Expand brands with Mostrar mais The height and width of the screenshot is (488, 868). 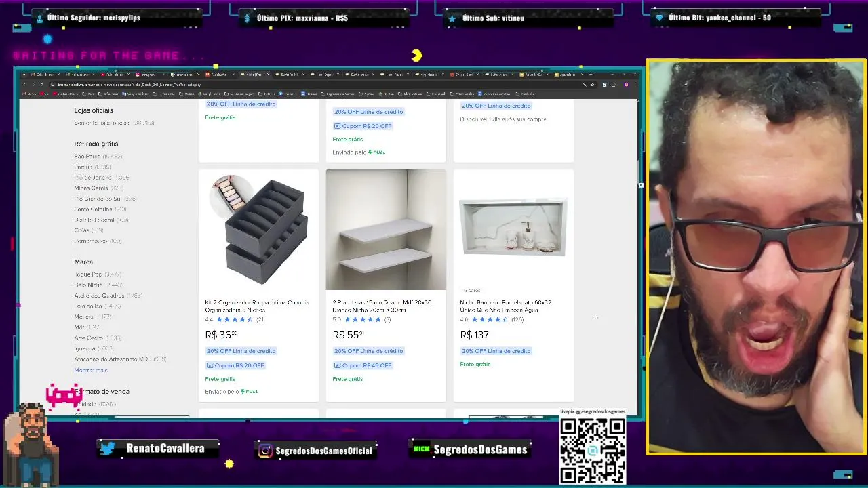coord(91,370)
